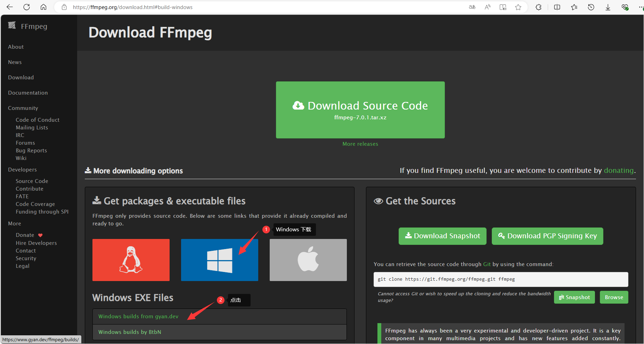Open Code Coverage sidebar link

tap(35, 204)
